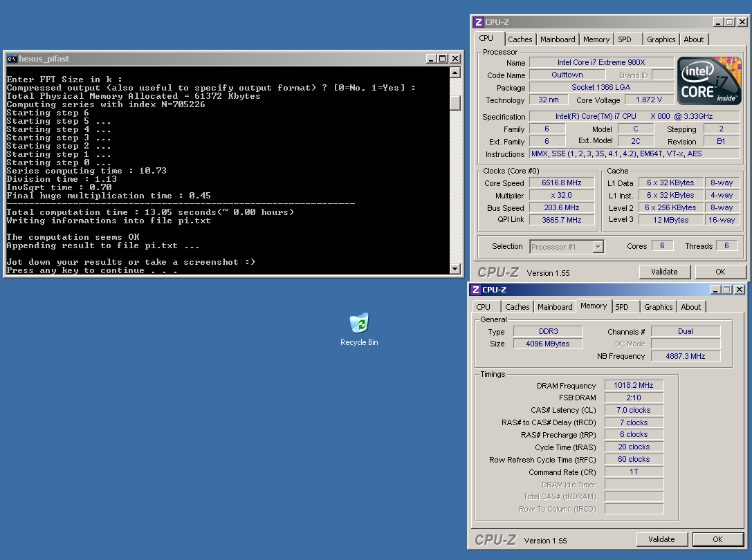Minimize the top CPU-Z window

(x=718, y=22)
